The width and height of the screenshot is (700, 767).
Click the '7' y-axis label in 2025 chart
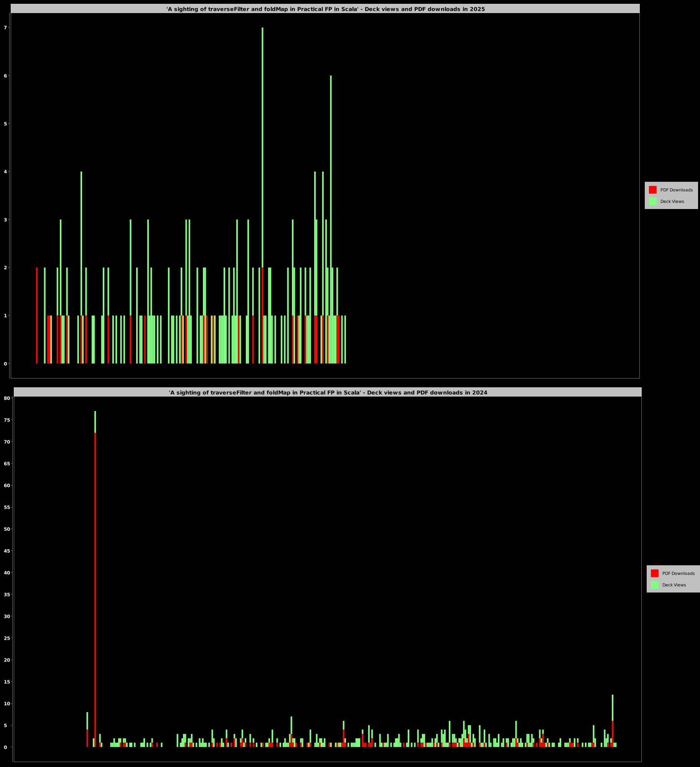click(x=5, y=28)
